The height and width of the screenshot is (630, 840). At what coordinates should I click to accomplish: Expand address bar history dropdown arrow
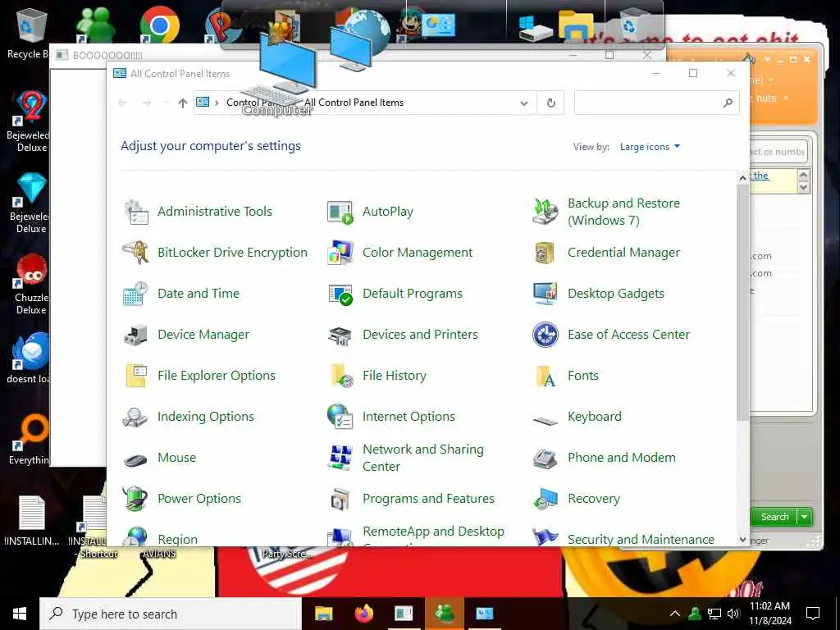pyautogui.click(x=524, y=103)
